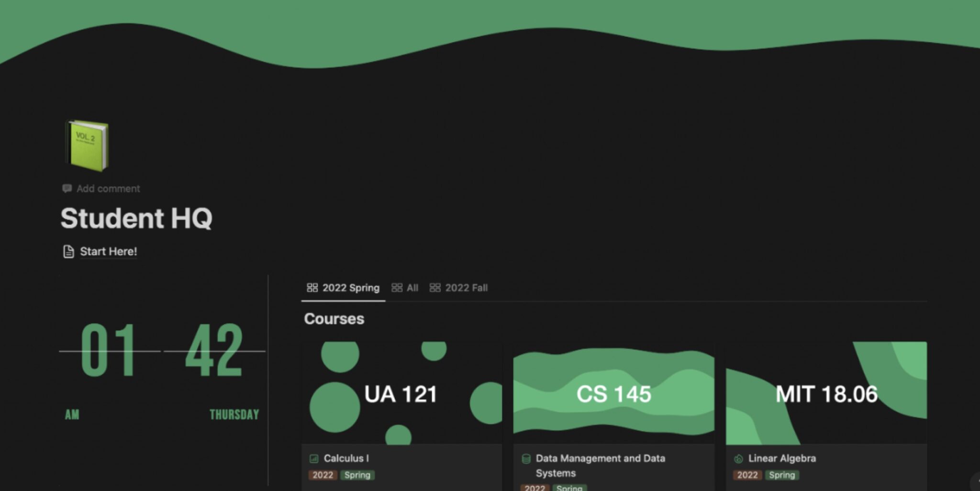Viewport: 980px width, 491px height.
Task: Click the Courses gallery heading
Action: coord(334,319)
